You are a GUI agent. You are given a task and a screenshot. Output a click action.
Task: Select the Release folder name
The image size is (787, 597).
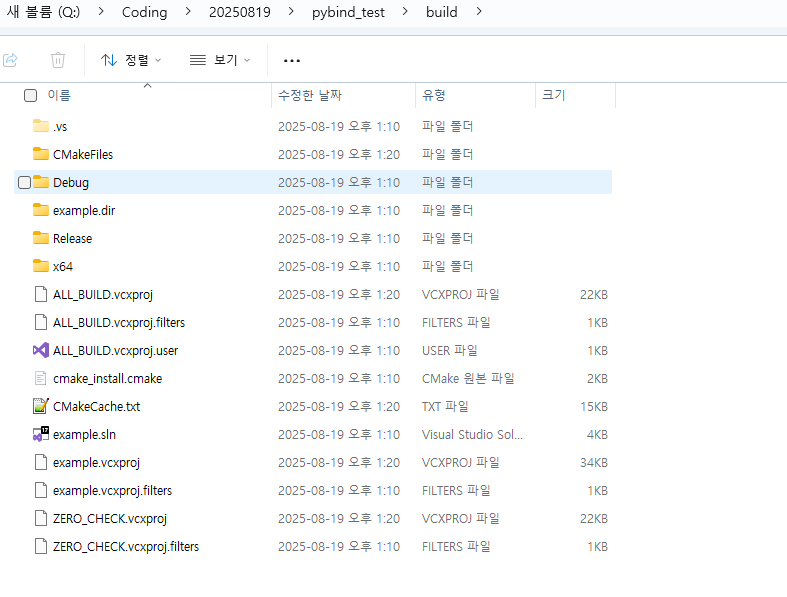tap(72, 238)
